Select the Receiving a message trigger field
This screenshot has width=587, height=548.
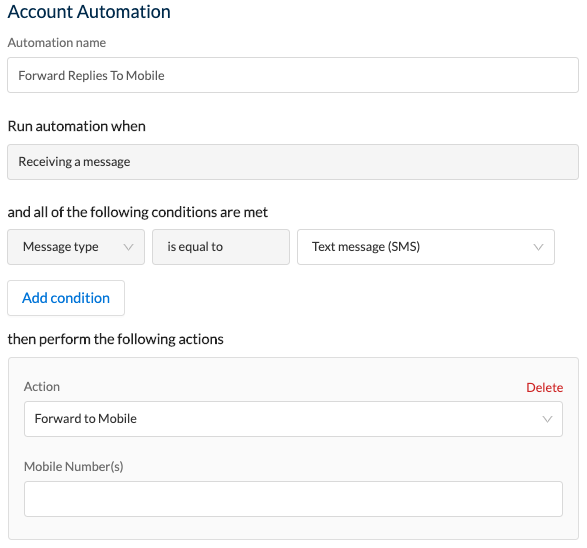coord(293,162)
